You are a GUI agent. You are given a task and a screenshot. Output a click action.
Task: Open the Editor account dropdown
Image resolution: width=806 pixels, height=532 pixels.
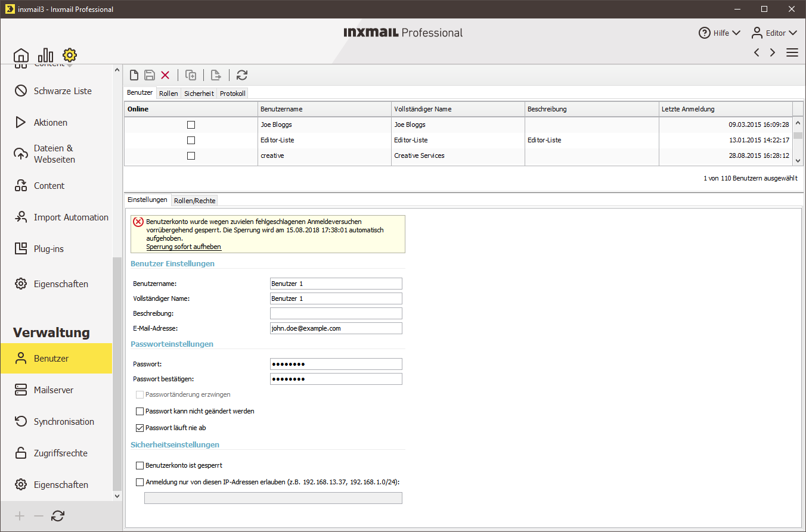click(x=774, y=33)
